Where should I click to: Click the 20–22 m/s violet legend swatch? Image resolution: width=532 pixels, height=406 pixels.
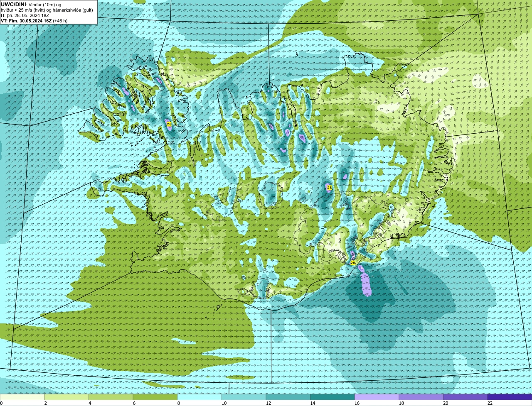click(465, 397)
